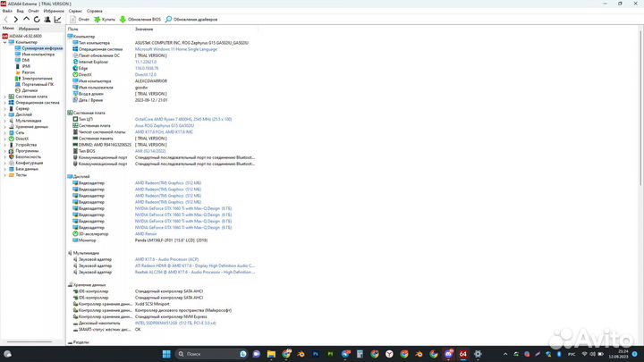The image size is (644, 362).
Task: Refresh the page with the circular arrow icon
Action: pos(37,20)
